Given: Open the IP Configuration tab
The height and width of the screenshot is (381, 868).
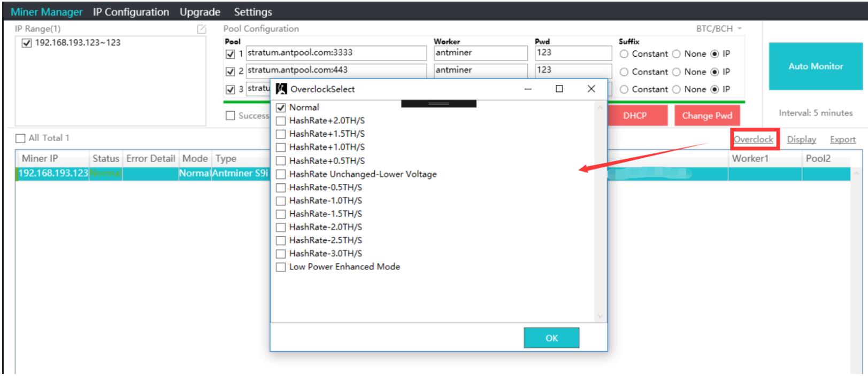Looking at the screenshot, I should [130, 12].
